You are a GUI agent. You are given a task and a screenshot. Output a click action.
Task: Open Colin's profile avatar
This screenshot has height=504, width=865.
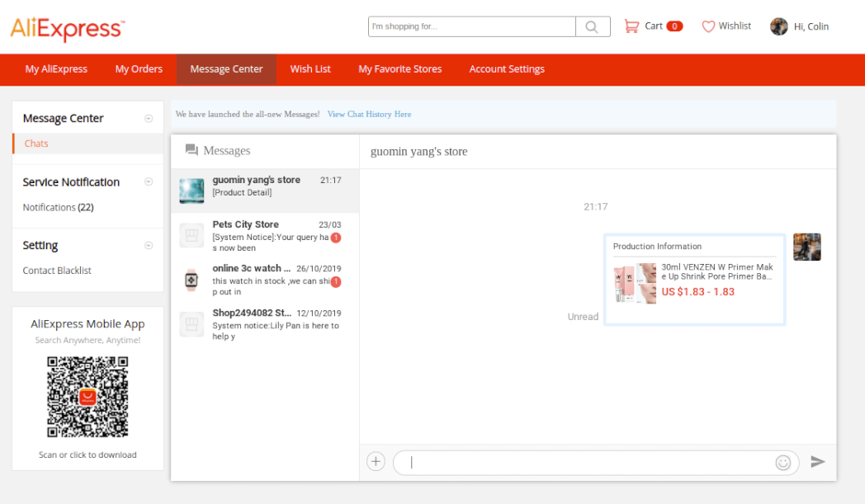click(779, 26)
